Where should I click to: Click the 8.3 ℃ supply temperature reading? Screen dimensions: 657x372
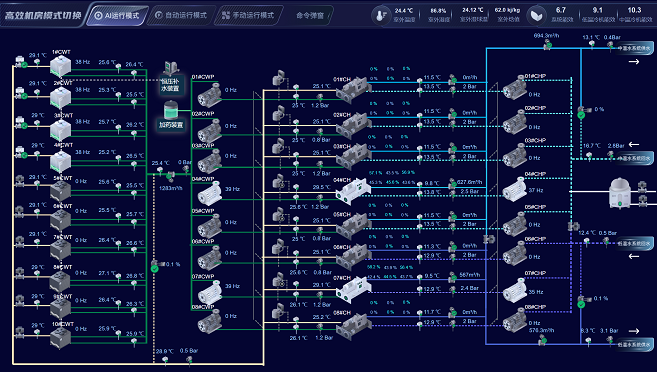click(x=589, y=331)
